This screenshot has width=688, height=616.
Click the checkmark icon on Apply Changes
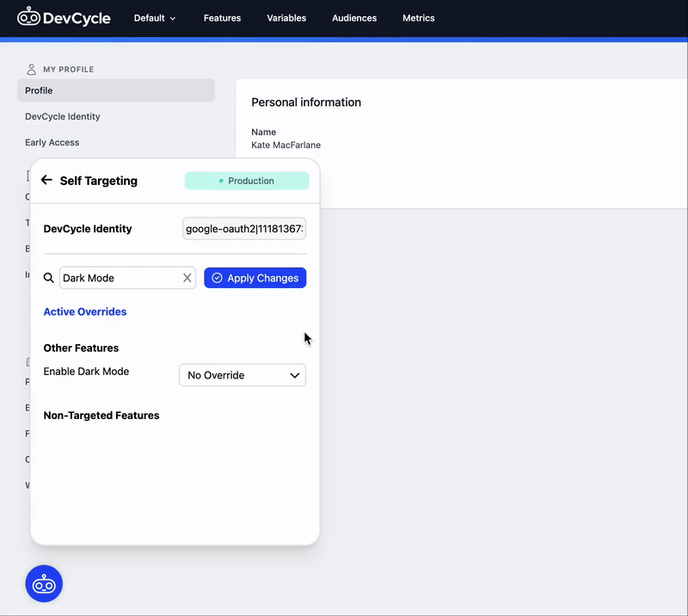coord(217,278)
